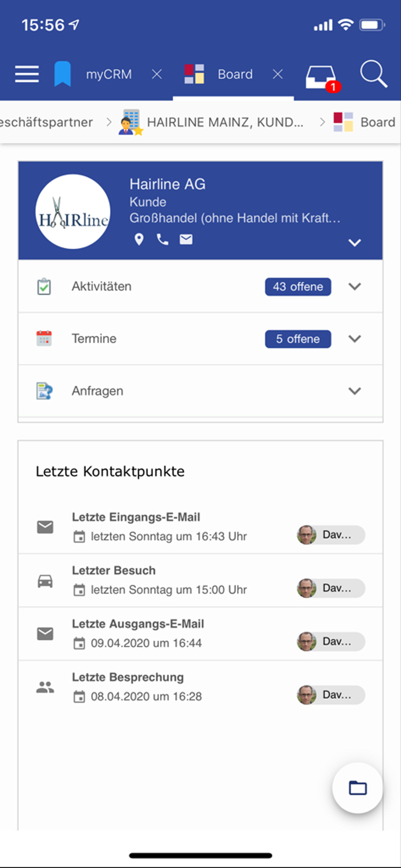
Task: Open the inbox tray with notification
Action: pos(322,77)
